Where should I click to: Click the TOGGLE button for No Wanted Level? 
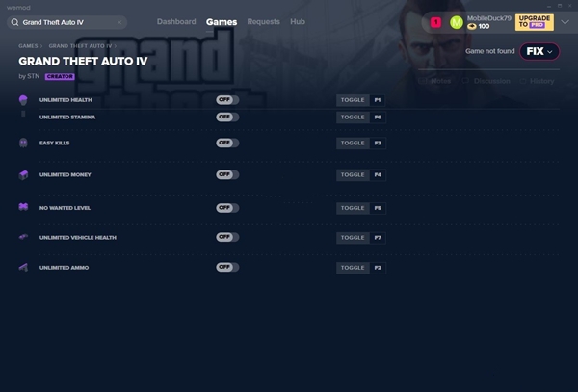[x=353, y=208]
